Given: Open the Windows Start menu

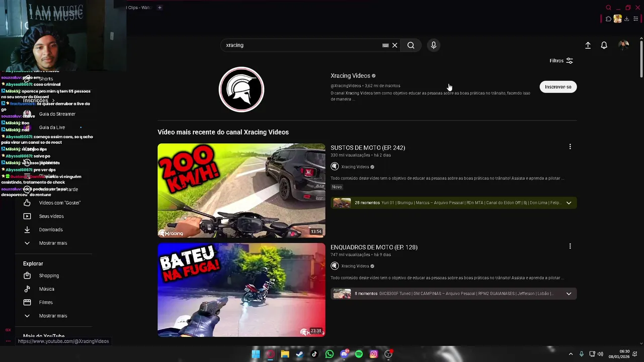Looking at the screenshot, I should (x=256, y=354).
